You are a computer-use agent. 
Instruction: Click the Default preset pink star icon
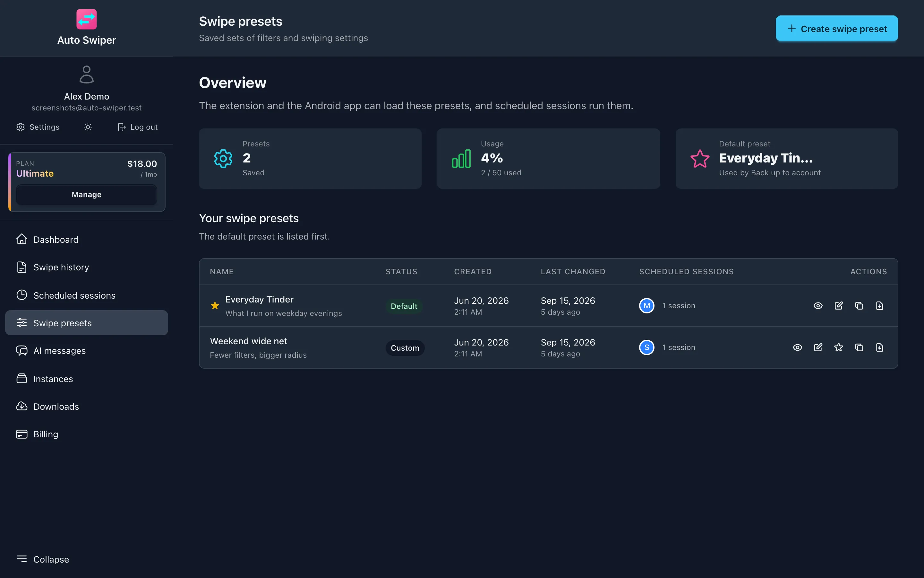tap(700, 158)
